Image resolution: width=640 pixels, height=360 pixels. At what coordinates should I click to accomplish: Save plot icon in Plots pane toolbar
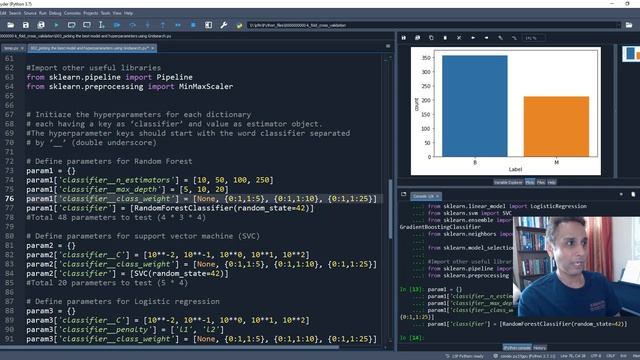(x=404, y=38)
